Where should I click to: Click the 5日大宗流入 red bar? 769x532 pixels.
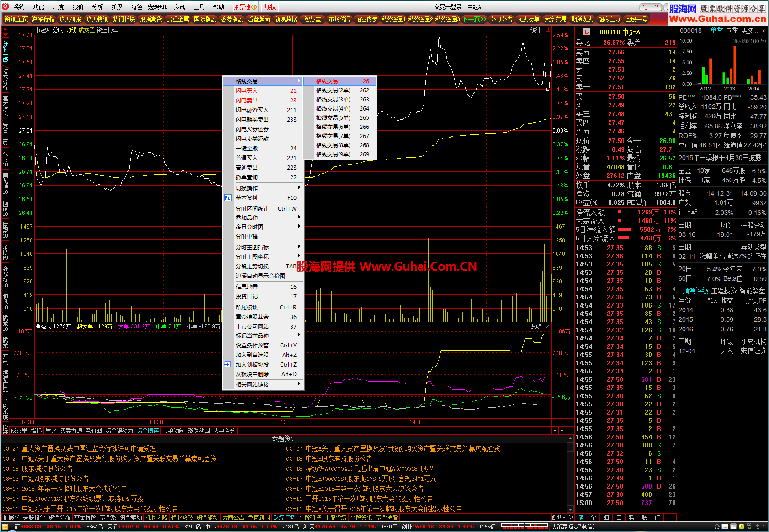[x=623, y=238]
